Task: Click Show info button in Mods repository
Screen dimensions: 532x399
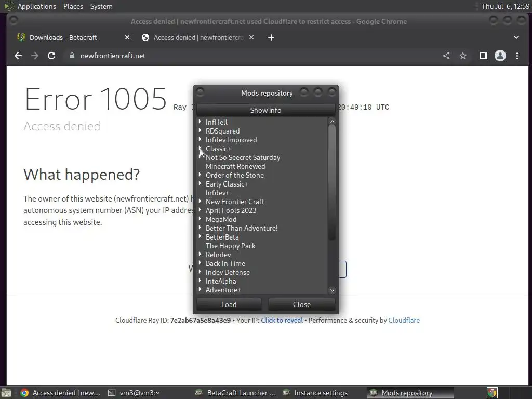Action: pos(265,110)
